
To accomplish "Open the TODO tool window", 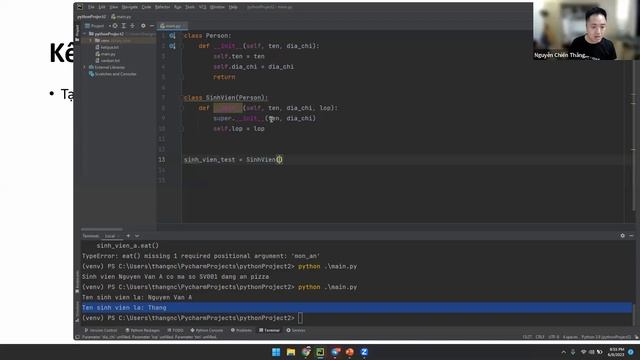I will [x=176, y=330].
